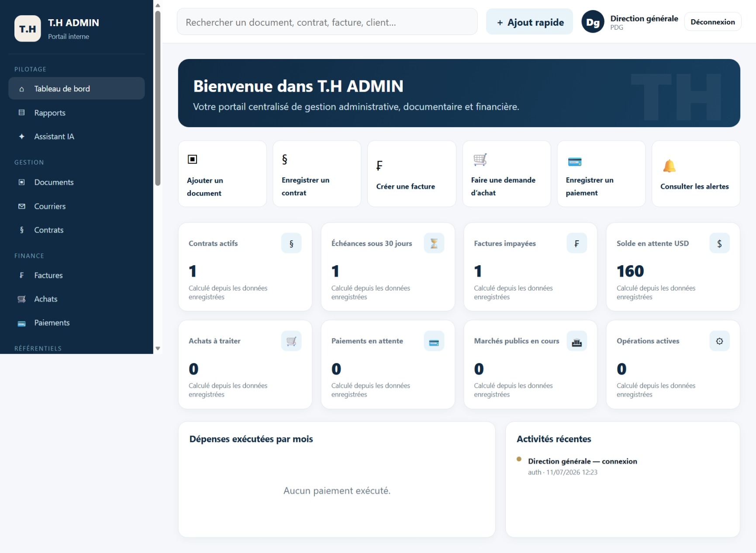Click the Ajout rapide button

click(529, 22)
